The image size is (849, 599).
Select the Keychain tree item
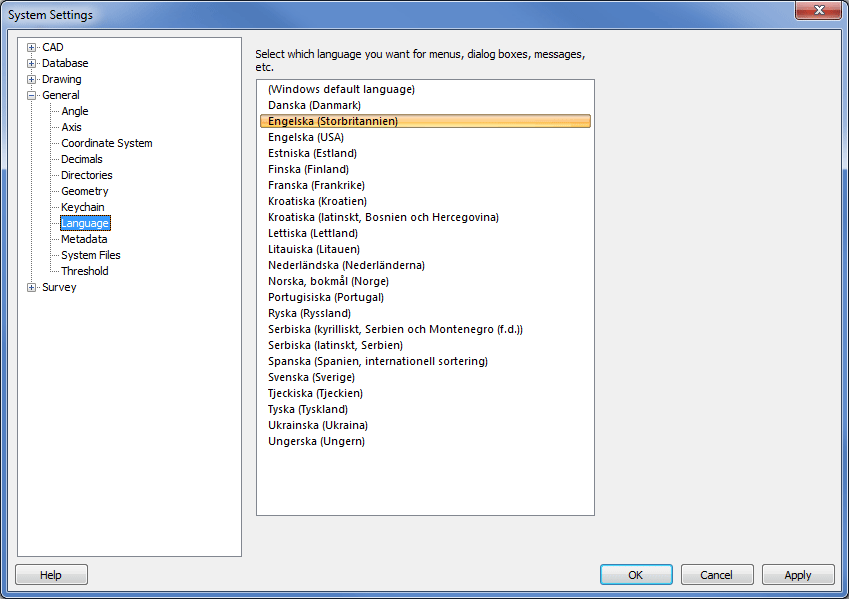[x=83, y=207]
